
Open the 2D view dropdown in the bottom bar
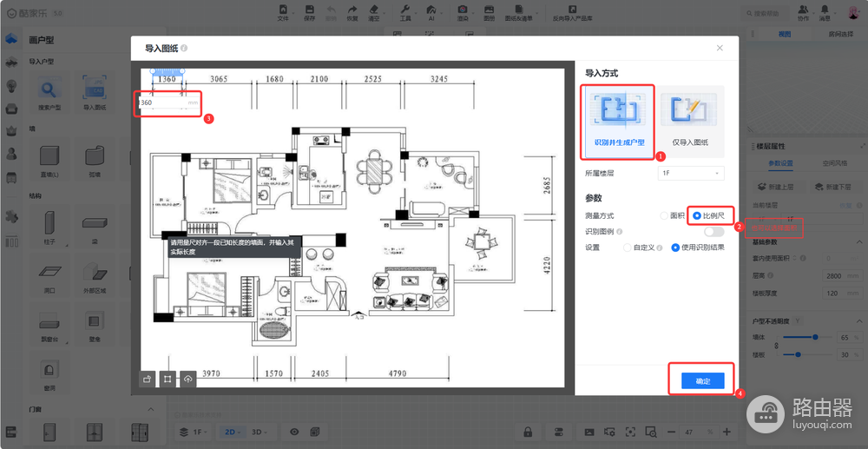[x=234, y=432]
